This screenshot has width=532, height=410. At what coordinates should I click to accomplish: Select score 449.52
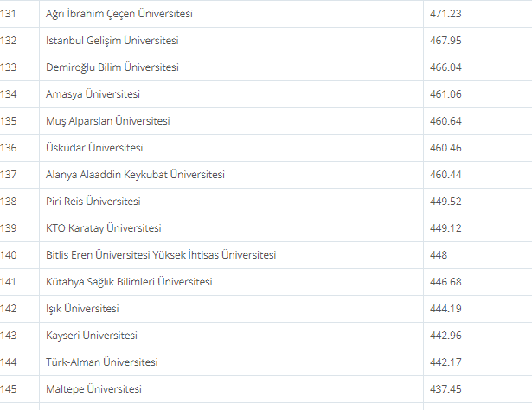tap(445, 201)
